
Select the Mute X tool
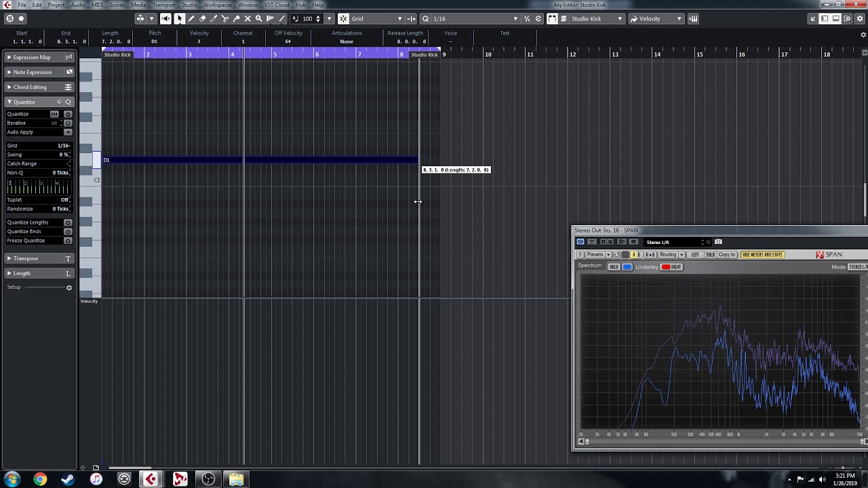coord(248,19)
